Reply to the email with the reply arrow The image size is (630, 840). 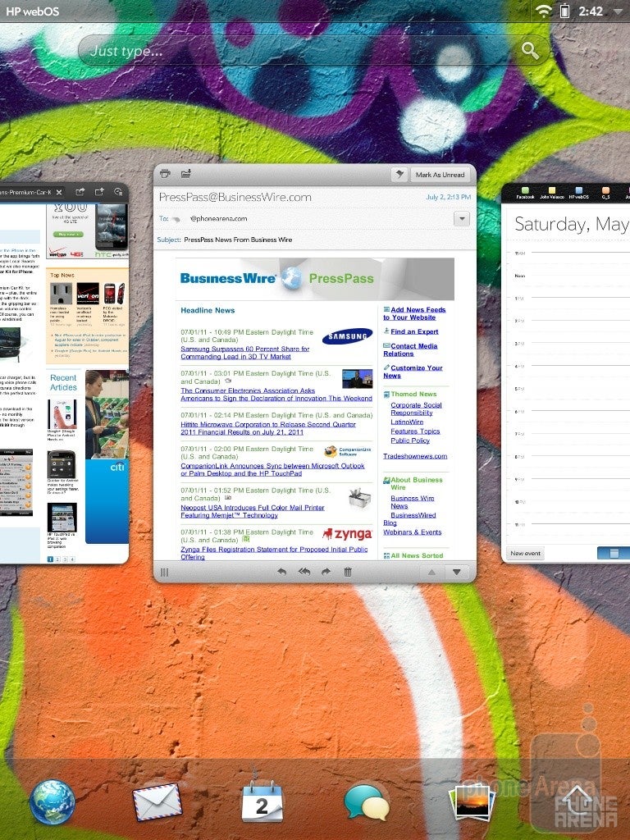pos(282,572)
